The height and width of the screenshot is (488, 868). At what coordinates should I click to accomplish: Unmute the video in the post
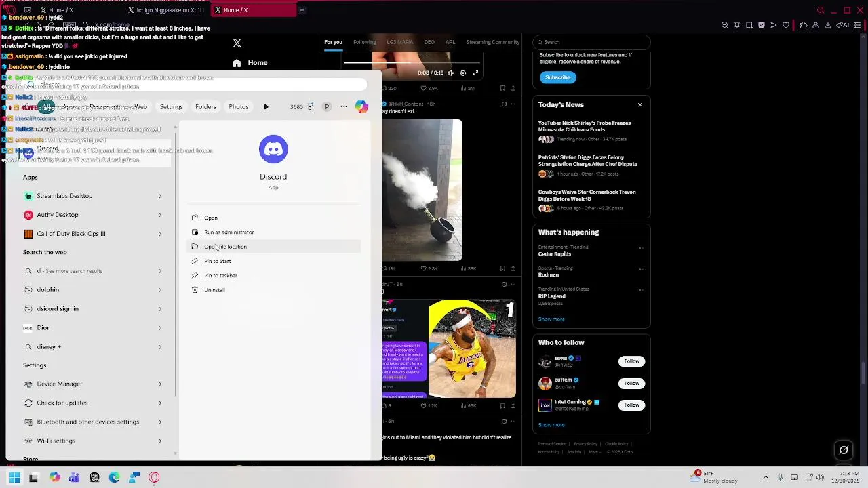pyautogui.click(x=451, y=73)
